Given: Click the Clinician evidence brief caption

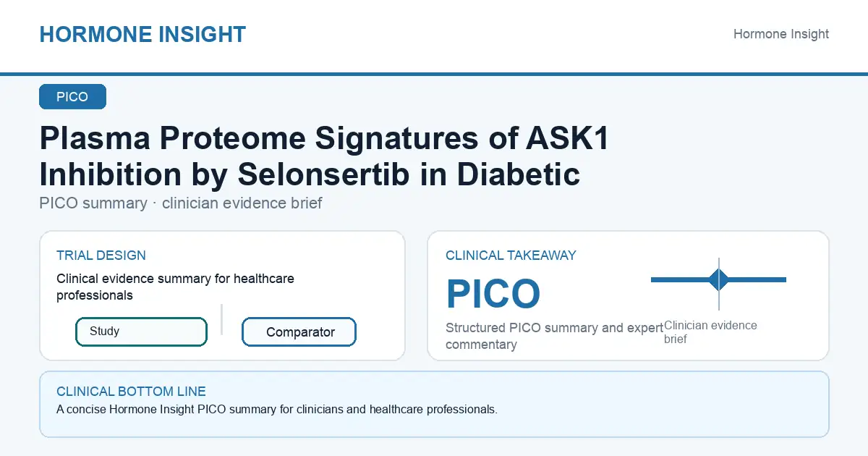Looking at the screenshot, I should [710, 332].
